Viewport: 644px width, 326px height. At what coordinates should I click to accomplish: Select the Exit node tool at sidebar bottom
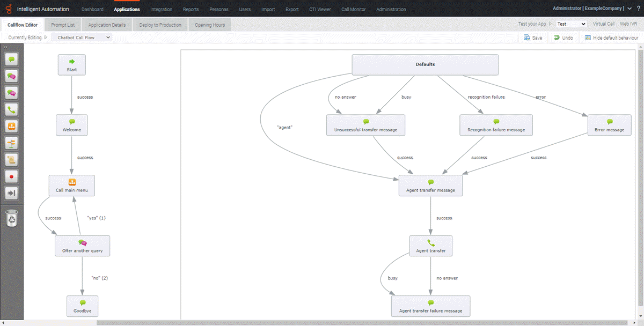click(x=12, y=192)
